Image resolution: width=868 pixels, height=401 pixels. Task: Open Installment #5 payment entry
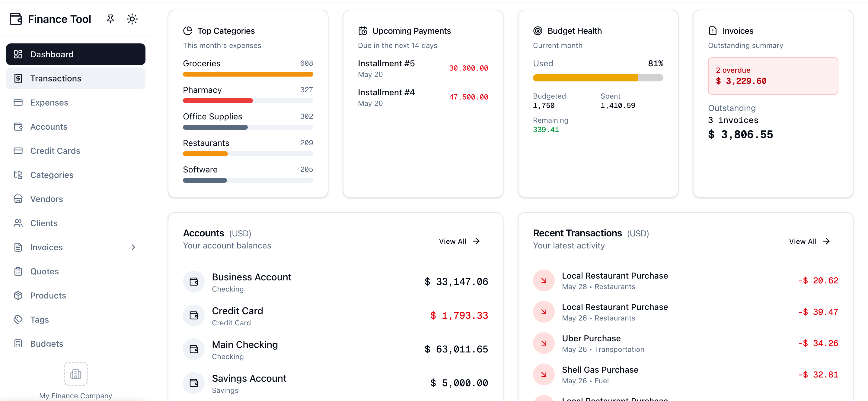coord(423,68)
